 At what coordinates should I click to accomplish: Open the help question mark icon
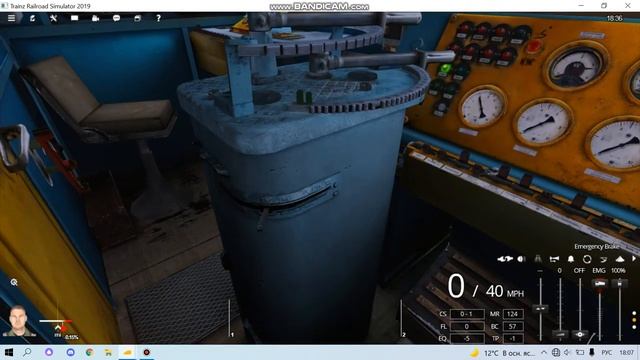[158, 18]
